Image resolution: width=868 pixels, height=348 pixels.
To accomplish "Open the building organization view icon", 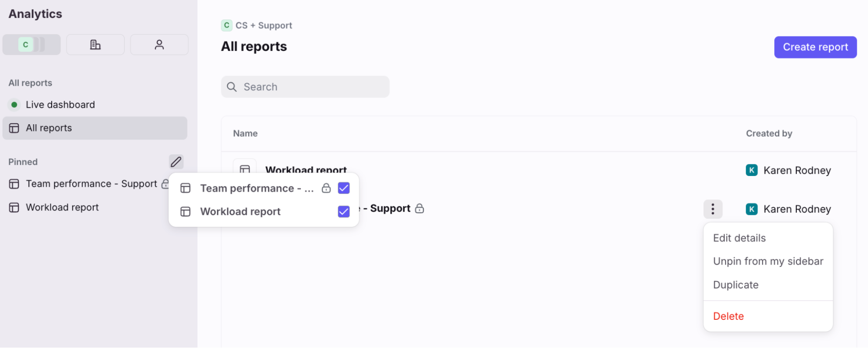I will point(96,45).
